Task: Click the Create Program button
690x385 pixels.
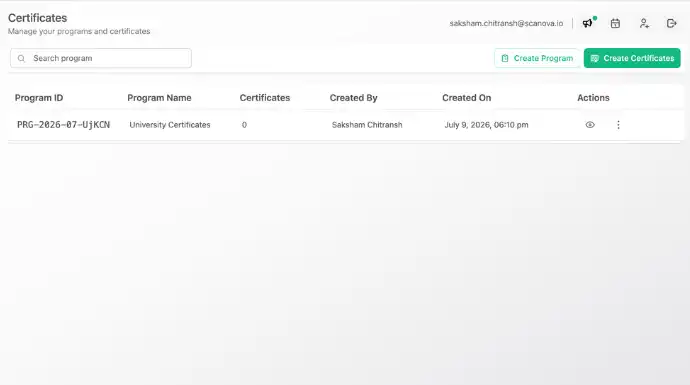Action: tap(537, 58)
